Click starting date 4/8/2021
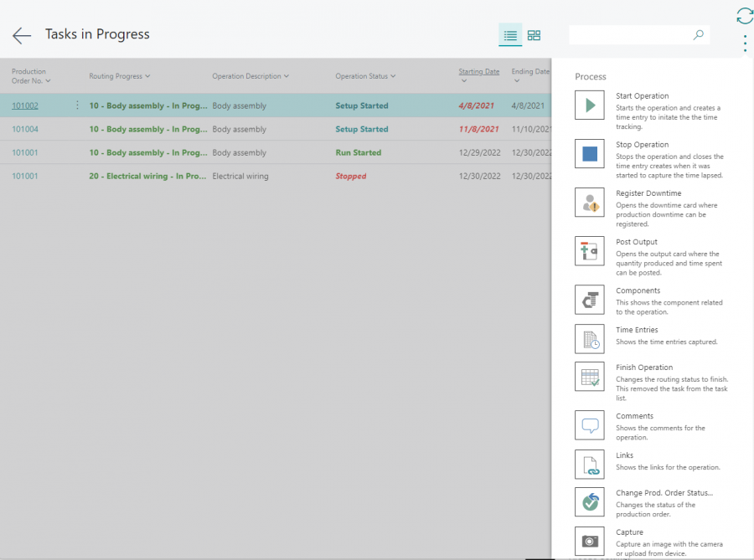Viewport: 754px width, 560px height. coord(476,105)
